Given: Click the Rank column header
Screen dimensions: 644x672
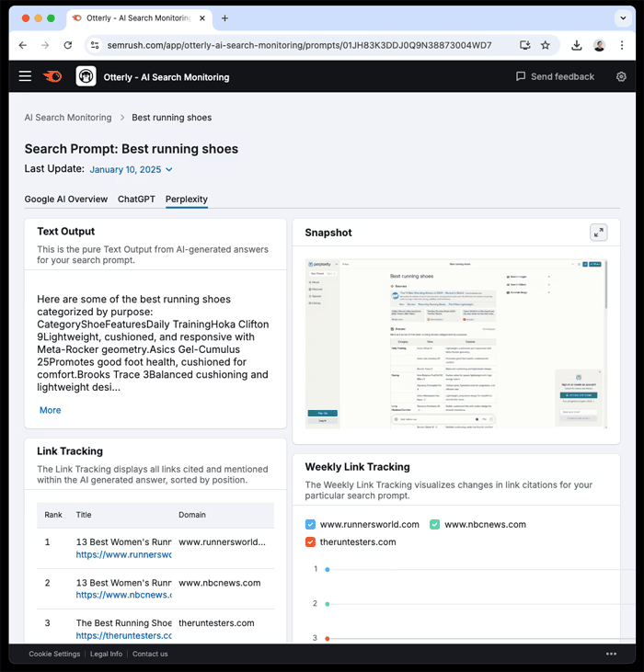Looking at the screenshot, I should (x=53, y=514).
